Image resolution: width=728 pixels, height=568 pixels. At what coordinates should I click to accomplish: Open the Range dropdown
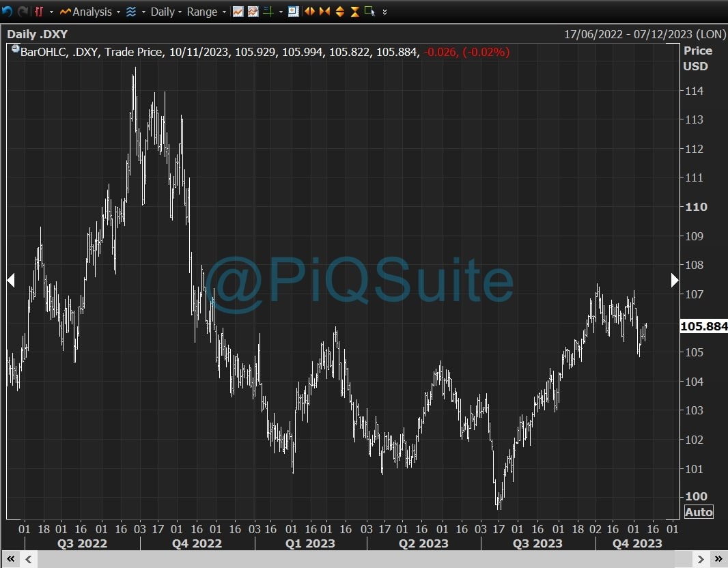(x=206, y=12)
